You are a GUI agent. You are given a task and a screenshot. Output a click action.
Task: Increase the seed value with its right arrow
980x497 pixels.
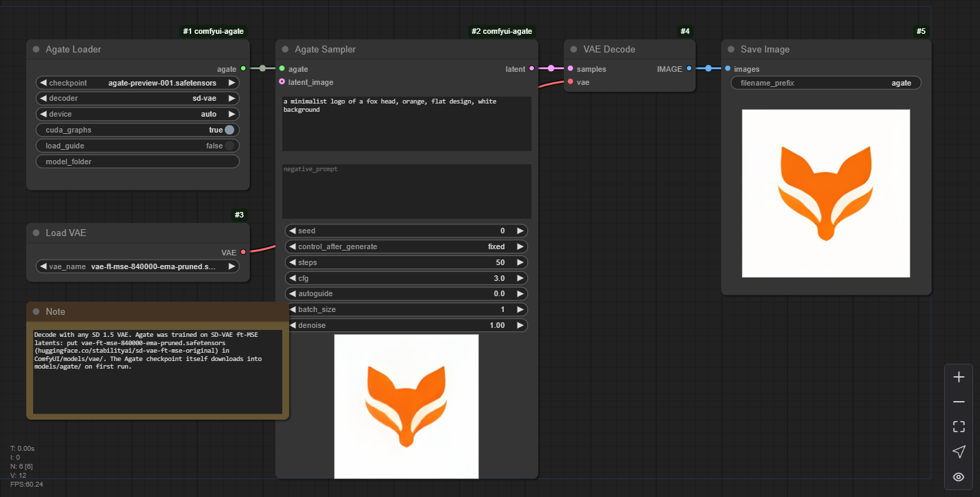(x=520, y=231)
